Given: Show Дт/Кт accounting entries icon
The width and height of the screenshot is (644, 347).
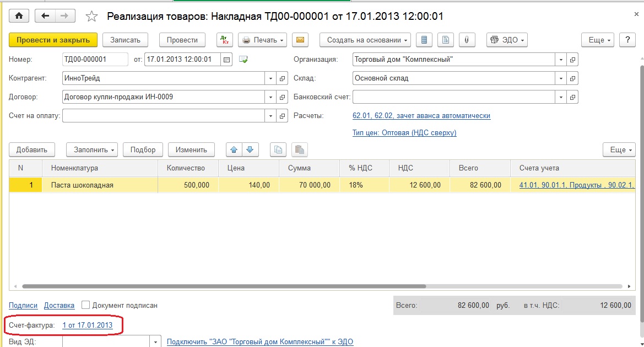Looking at the screenshot, I should 224,40.
